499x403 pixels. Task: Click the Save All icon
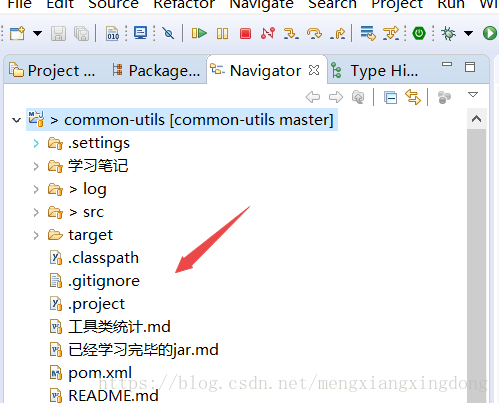click(x=81, y=33)
